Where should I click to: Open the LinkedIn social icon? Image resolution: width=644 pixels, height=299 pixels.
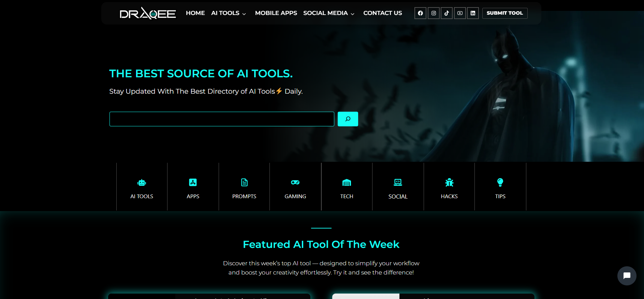(x=473, y=13)
